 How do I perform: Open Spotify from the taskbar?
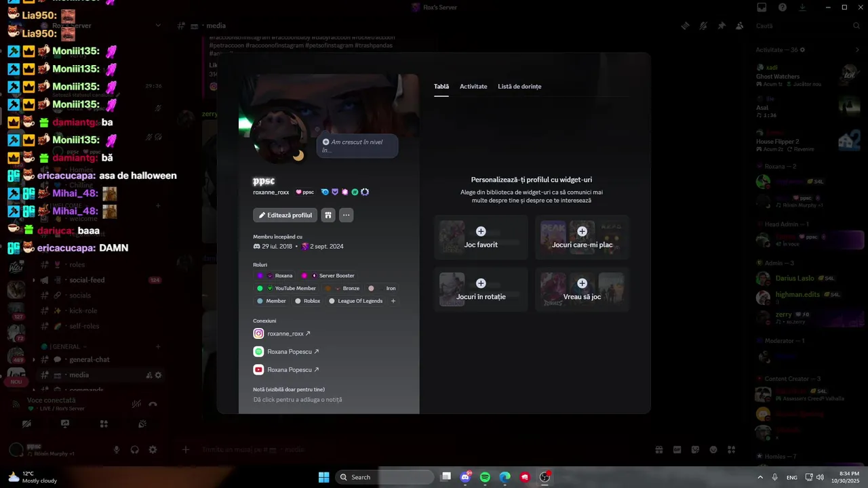coord(485,477)
